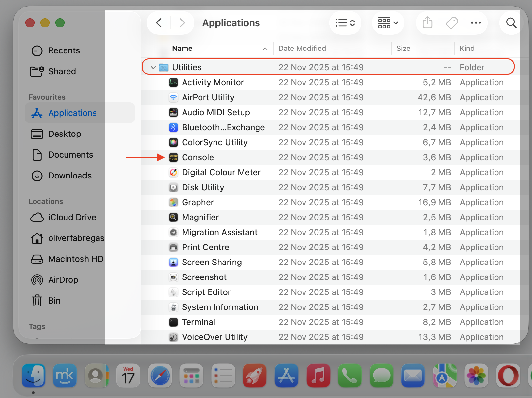The height and width of the screenshot is (398, 532).
Task: Select the Script Editor icon
Action: tap(173, 292)
